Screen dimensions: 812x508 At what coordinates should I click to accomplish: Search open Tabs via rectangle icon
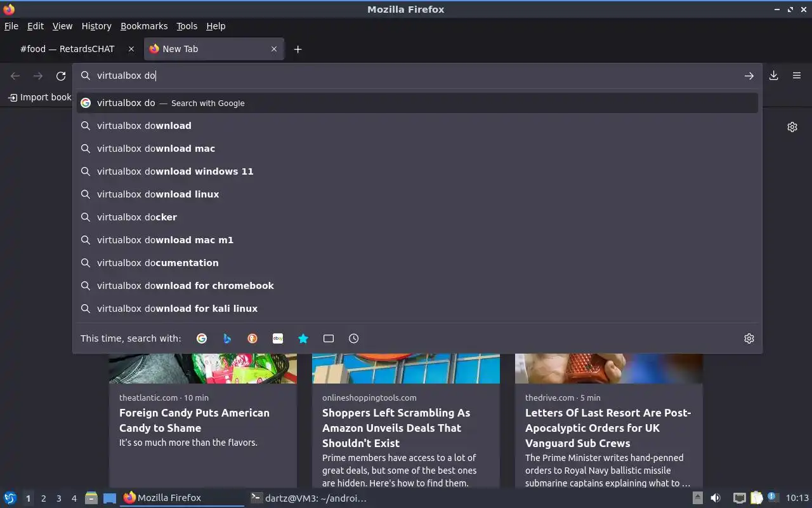coord(329,338)
